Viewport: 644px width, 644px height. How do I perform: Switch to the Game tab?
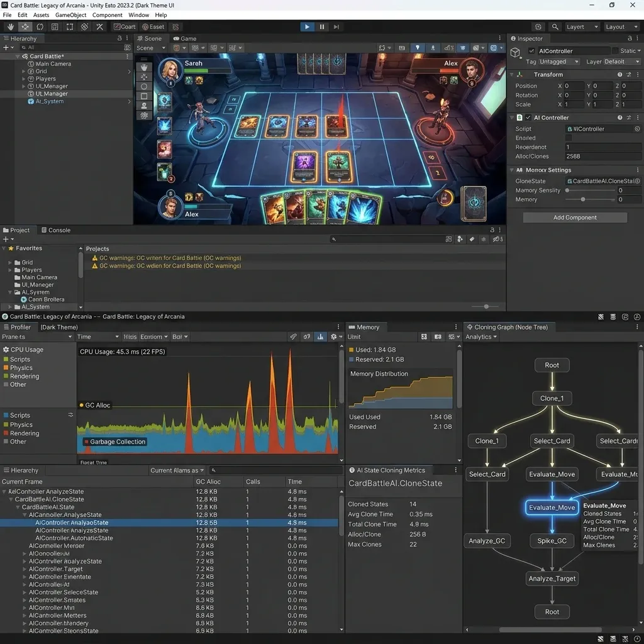[x=184, y=38]
